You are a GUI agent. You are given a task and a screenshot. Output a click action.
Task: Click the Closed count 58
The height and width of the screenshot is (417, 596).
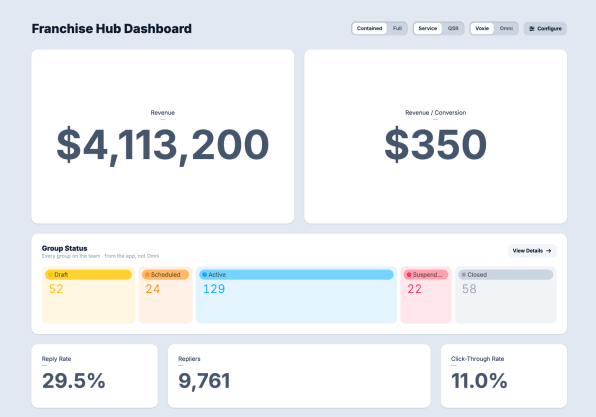(469, 289)
